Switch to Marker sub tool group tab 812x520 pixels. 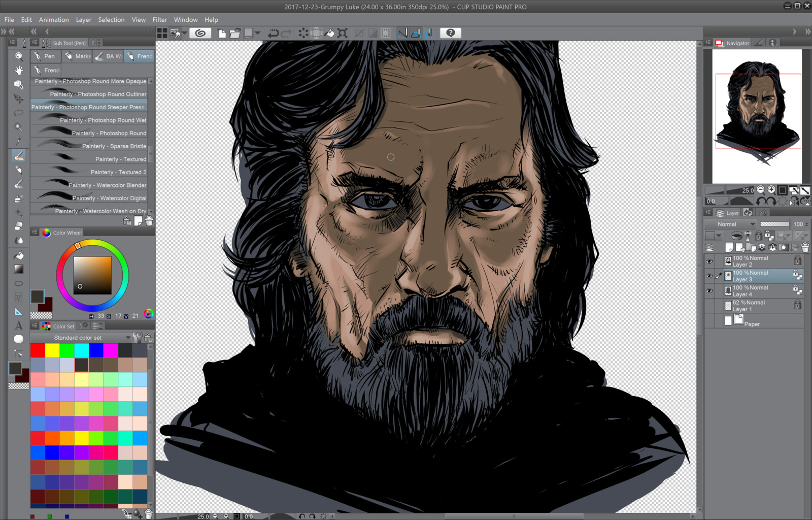[78, 56]
